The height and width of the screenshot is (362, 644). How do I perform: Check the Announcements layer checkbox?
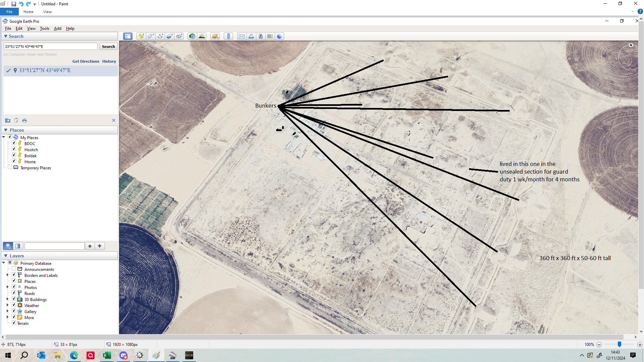[14, 269]
